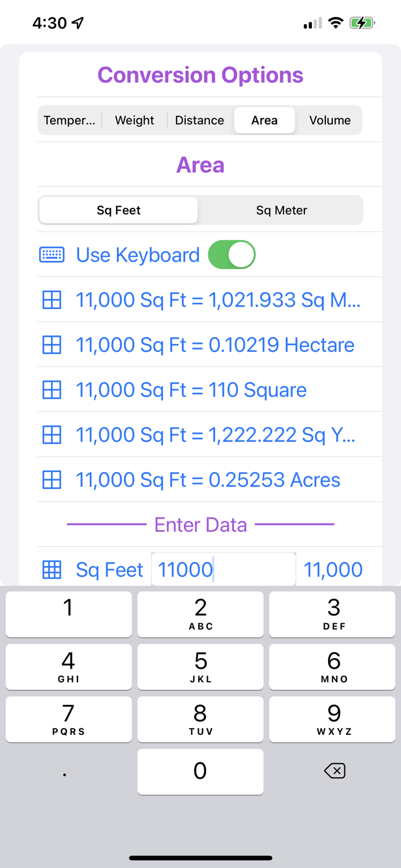Open the Temperature conversion options
Screen dimensions: 401x868
pyautogui.click(x=69, y=120)
